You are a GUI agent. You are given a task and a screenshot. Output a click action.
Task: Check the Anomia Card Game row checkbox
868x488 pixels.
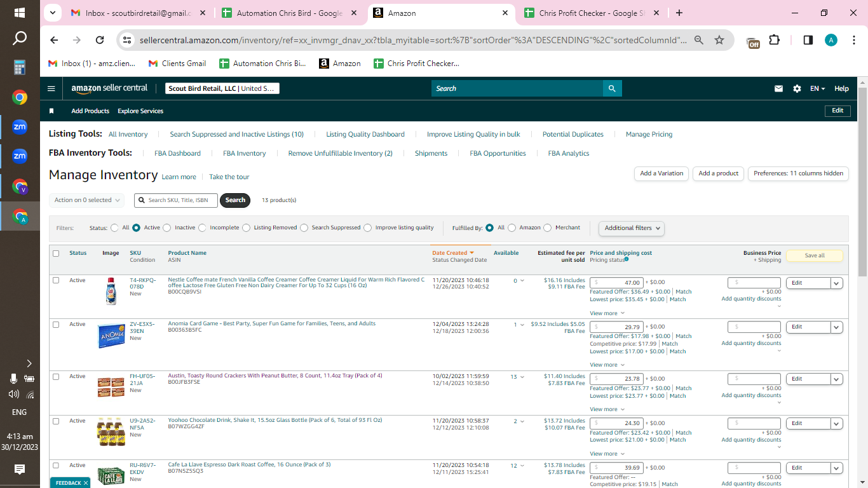point(56,325)
